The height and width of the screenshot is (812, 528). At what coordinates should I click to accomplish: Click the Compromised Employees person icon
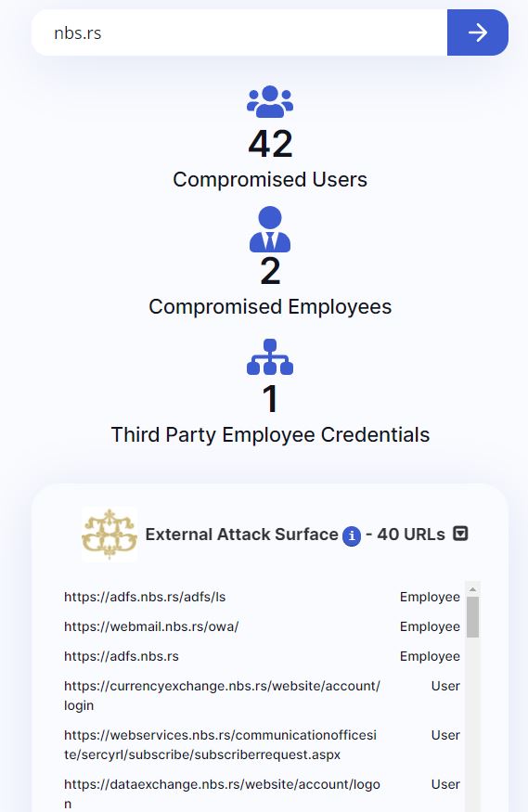[270, 229]
